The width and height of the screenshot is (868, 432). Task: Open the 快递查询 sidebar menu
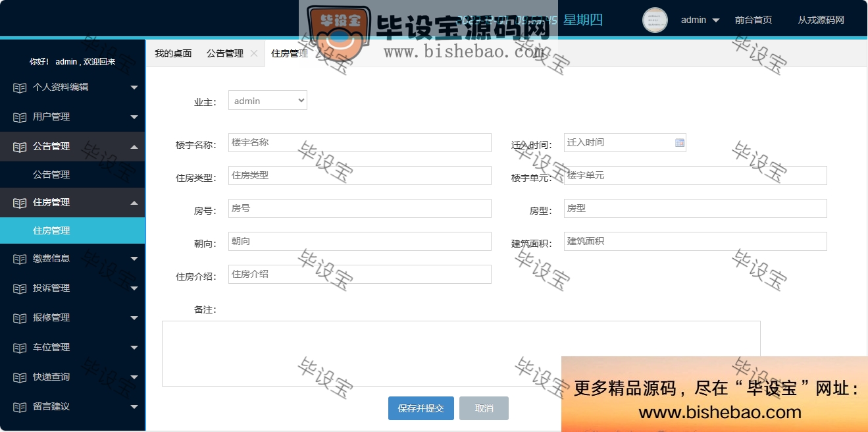pos(72,377)
